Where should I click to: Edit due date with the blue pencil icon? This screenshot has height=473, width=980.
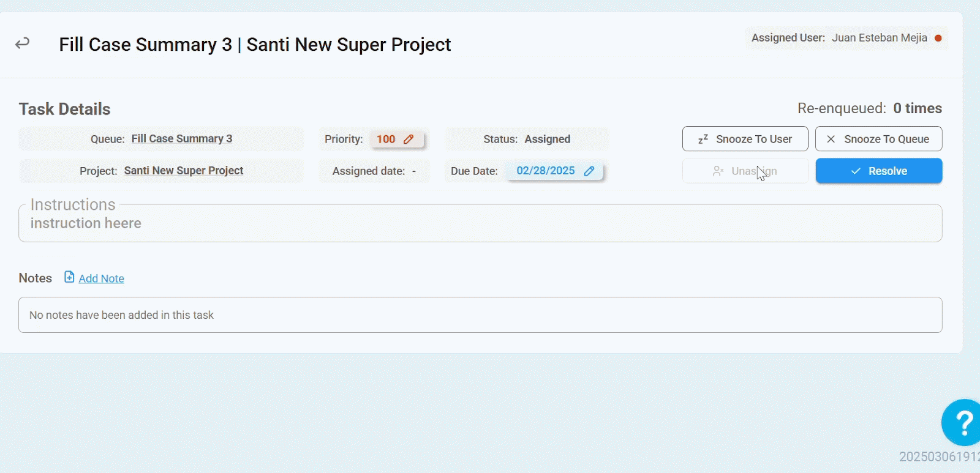pyautogui.click(x=589, y=171)
